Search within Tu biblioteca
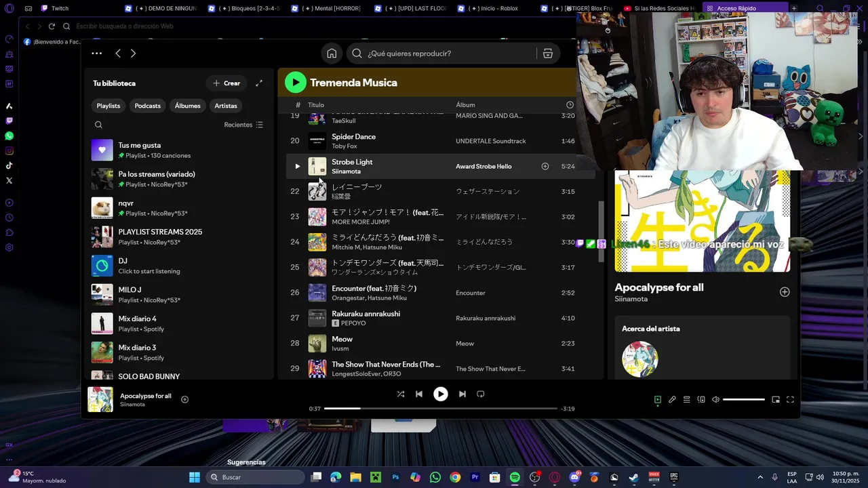 coord(98,125)
